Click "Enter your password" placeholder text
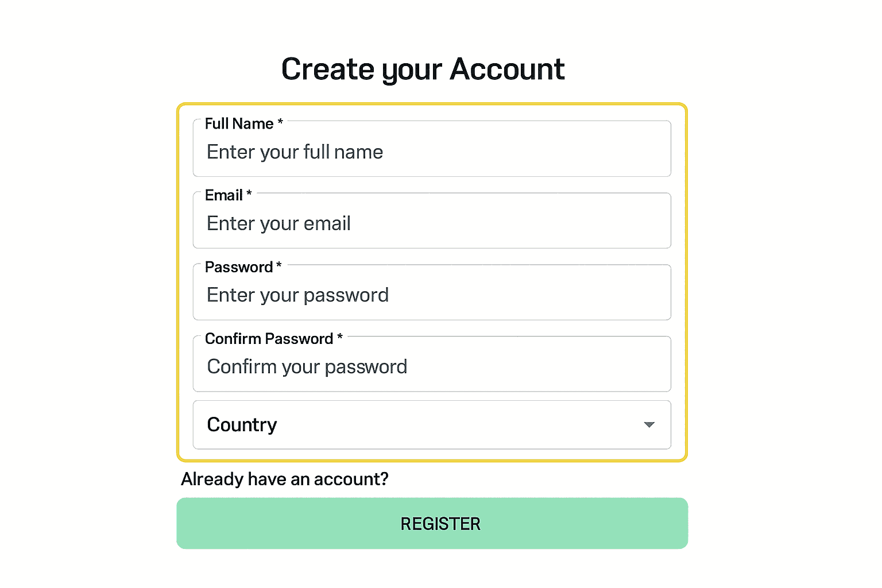Viewport: 882px width, 588px height. 297,295
